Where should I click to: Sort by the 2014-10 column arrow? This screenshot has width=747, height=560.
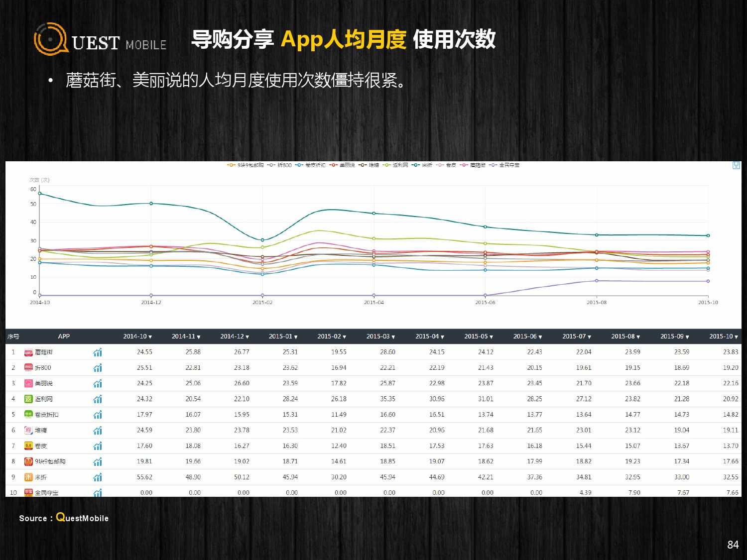tap(150, 337)
